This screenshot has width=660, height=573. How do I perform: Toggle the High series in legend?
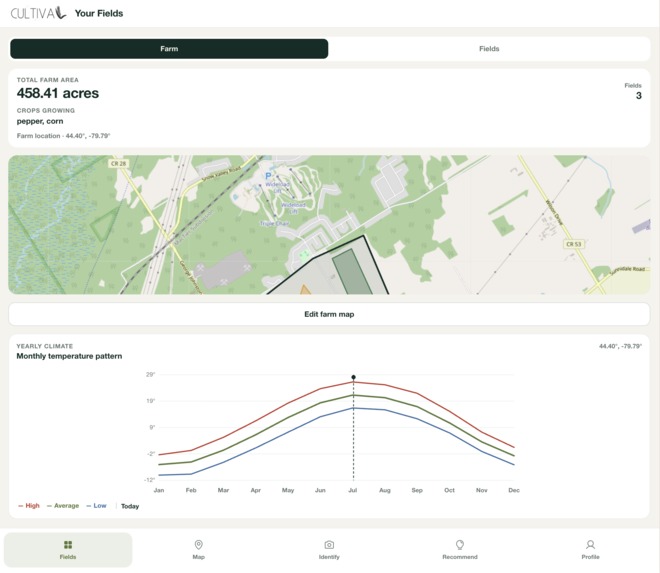[29, 506]
